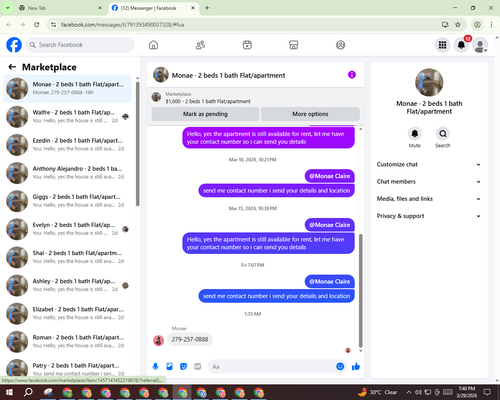
Task: Open the emoji picker smiley icon
Action: (340, 367)
